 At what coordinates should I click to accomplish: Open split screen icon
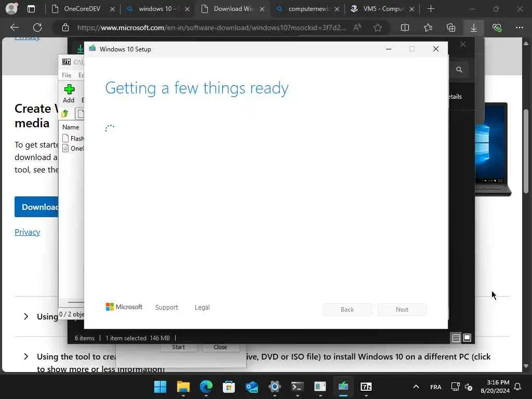tap(405, 28)
